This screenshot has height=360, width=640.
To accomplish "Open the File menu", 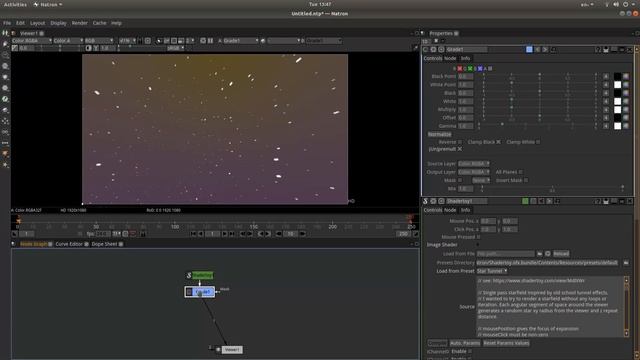I will [x=7, y=23].
